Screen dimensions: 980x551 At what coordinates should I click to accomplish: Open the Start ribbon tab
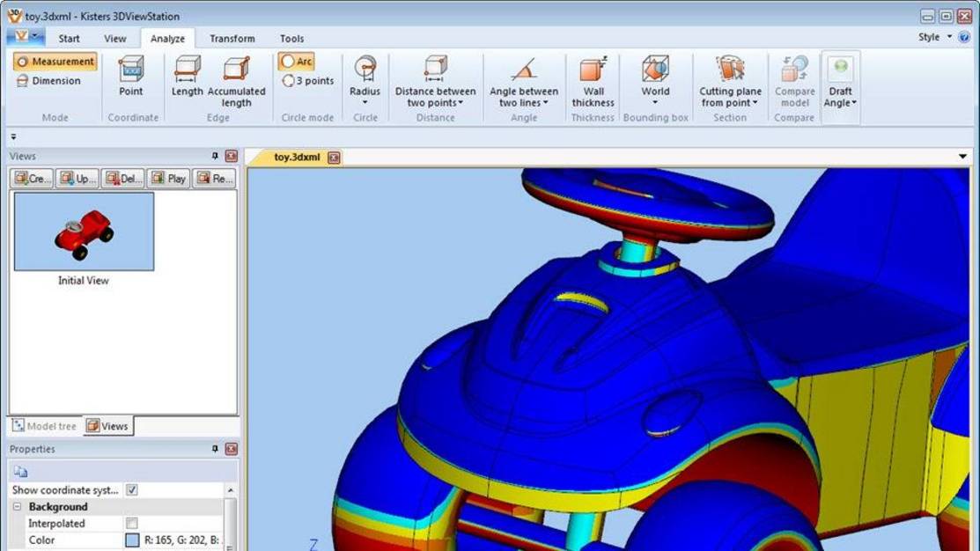tap(69, 39)
